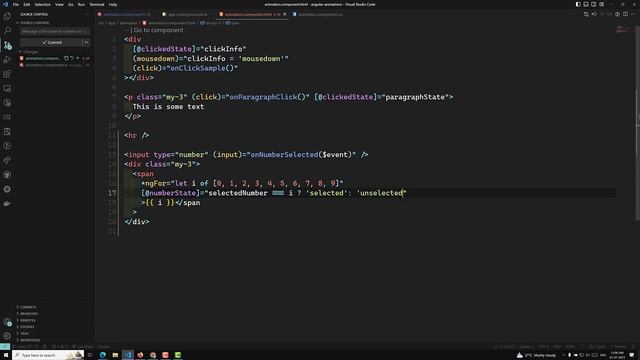
Task: Discard changes icon on first changed file
Action: [x=72, y=58]
